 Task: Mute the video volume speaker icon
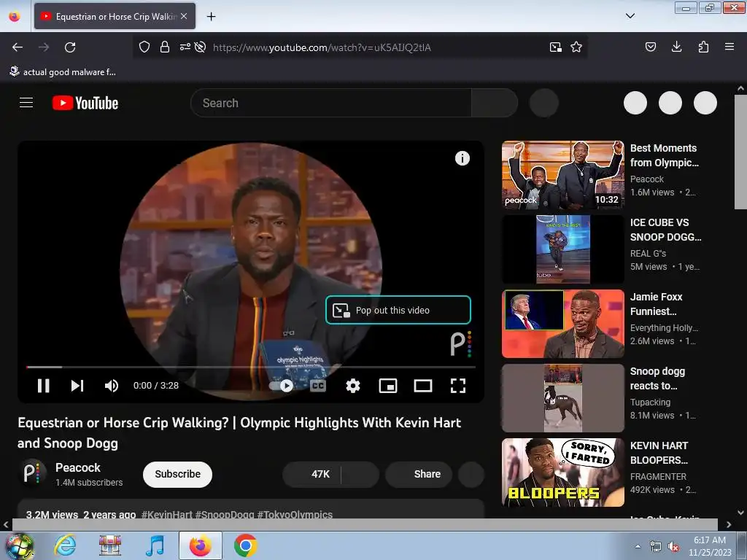tap(112, 385)
